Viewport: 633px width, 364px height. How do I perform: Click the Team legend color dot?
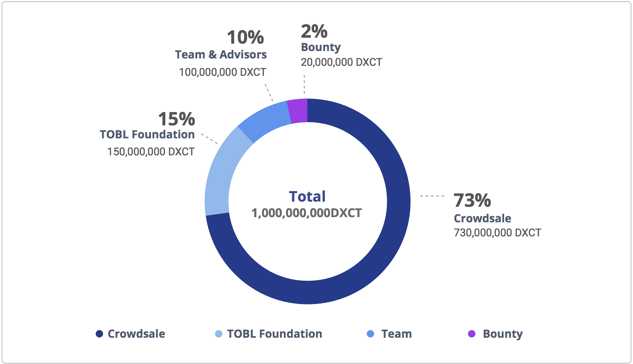[x=370, y=334]
